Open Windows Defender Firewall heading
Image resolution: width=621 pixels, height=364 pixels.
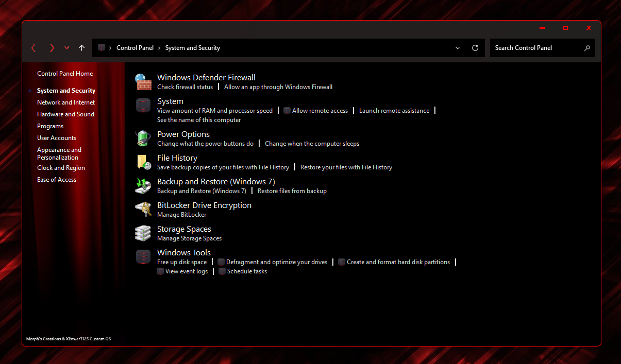click(206, 78)
